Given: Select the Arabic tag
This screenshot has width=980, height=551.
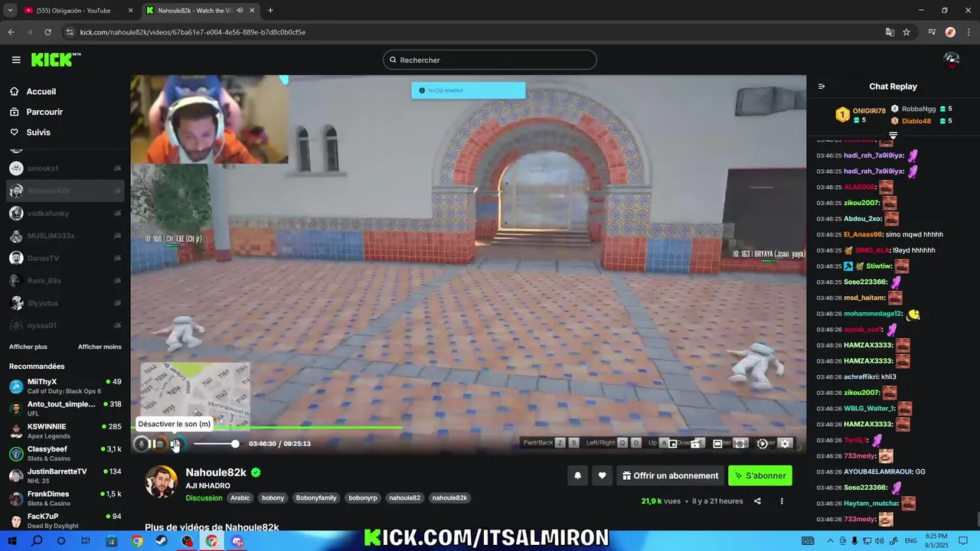Looking at the screenshot, I should click(x=240, y=498).
